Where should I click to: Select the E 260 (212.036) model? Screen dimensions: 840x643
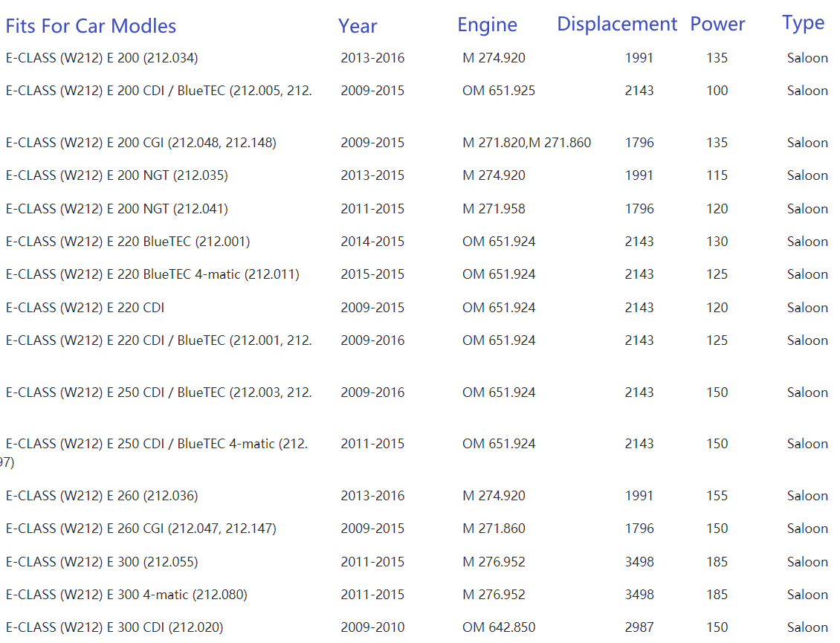coord(102,496)
